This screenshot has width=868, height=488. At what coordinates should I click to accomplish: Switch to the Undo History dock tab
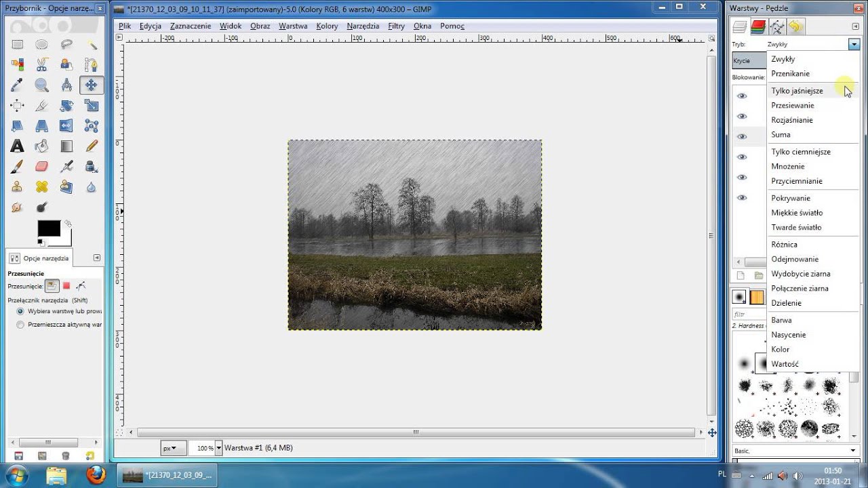pos(795,27)
